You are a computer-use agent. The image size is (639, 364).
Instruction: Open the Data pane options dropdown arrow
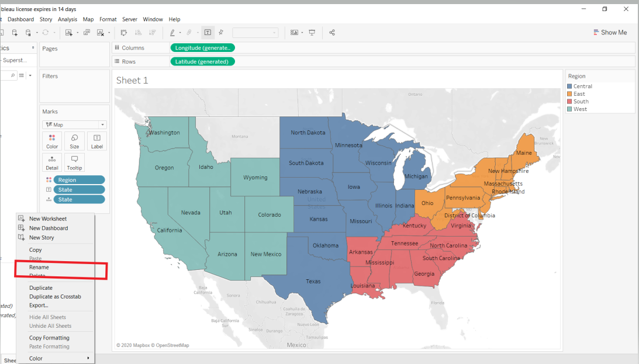(30, 75)
